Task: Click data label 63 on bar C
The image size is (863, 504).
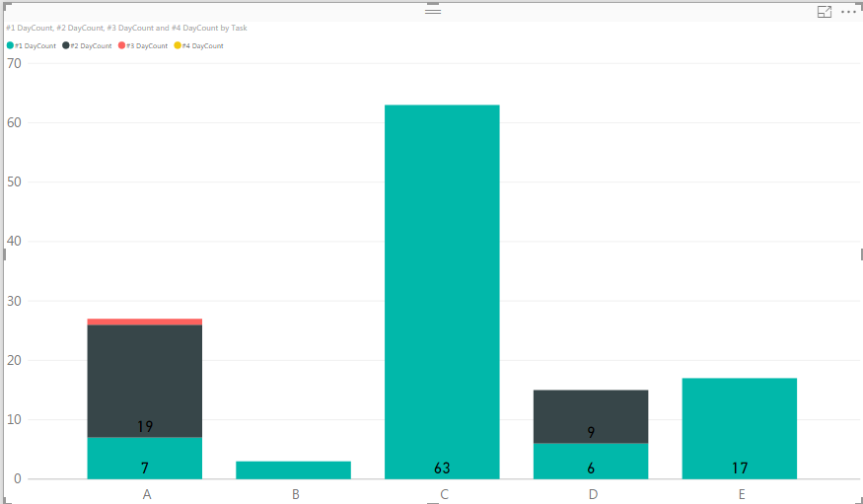Action: click(x=442, y=468)
